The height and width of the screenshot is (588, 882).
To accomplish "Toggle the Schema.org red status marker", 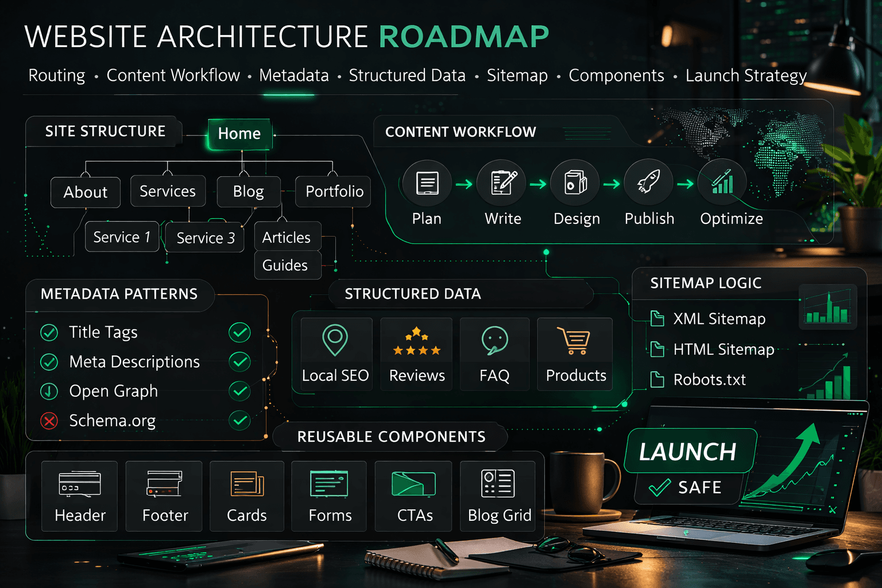I will coord(49,421).
